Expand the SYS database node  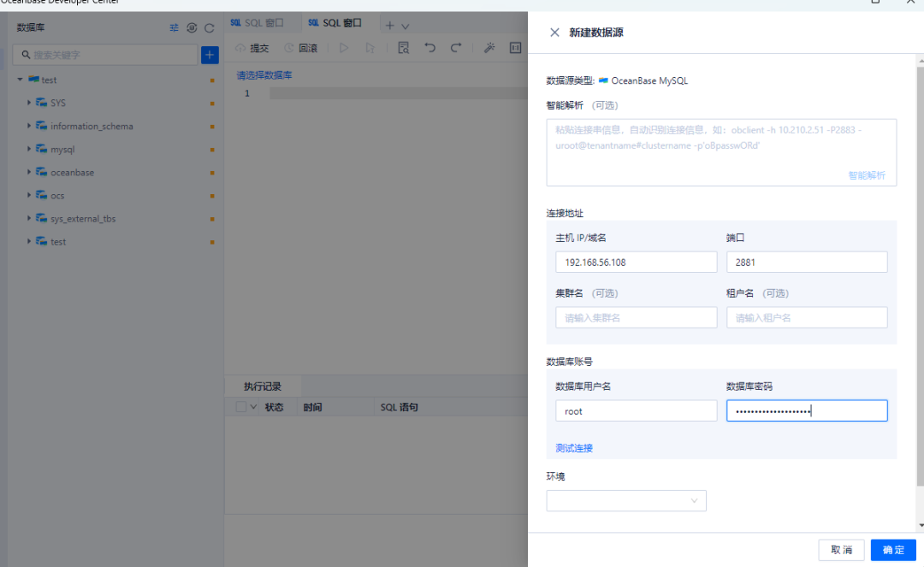(x=28, y=103)
